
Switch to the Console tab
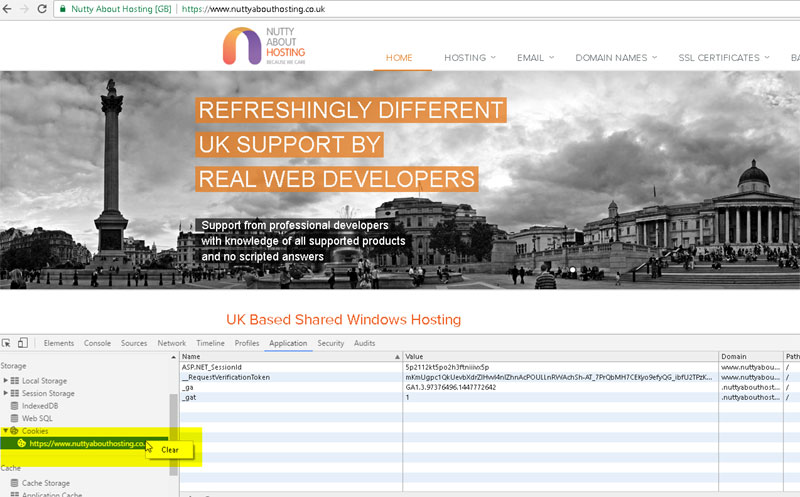(97, 343)
